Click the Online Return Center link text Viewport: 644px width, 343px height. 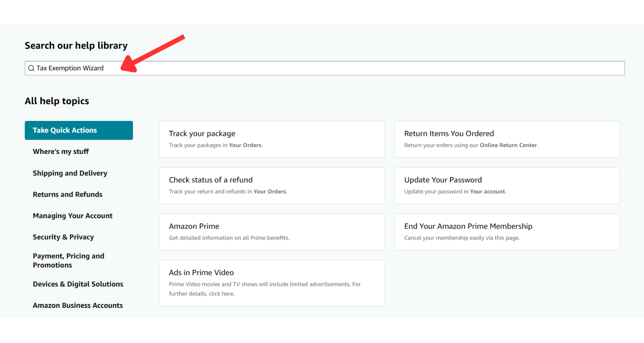508,145
